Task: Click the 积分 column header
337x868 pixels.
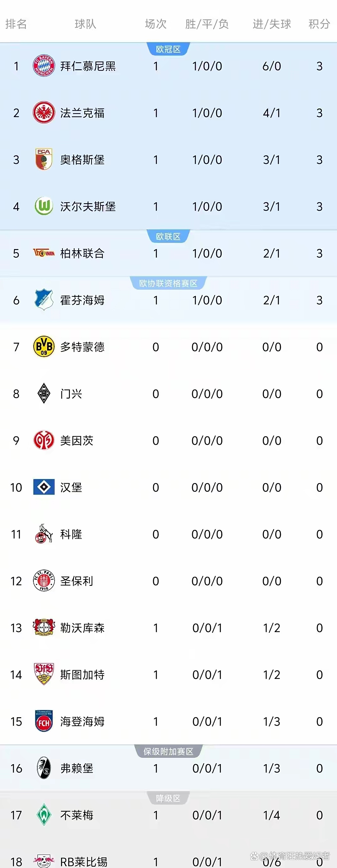Action: click(x=319, y=24)
